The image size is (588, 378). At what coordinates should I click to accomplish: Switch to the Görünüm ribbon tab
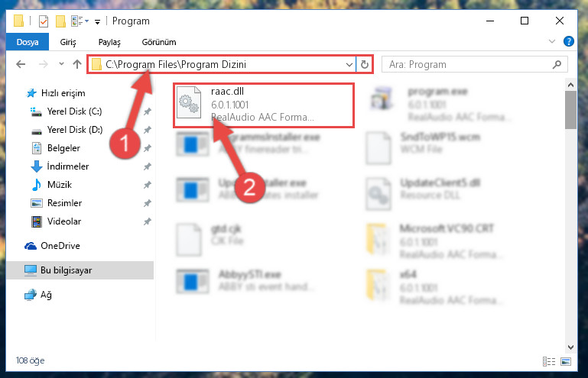click(x=159, y=42)
